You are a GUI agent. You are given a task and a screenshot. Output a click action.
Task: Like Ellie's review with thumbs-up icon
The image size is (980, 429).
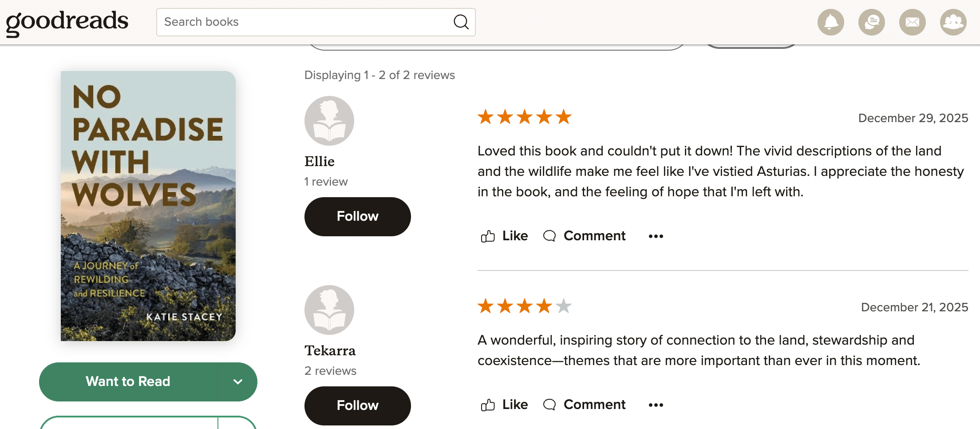tap(488, 236)
